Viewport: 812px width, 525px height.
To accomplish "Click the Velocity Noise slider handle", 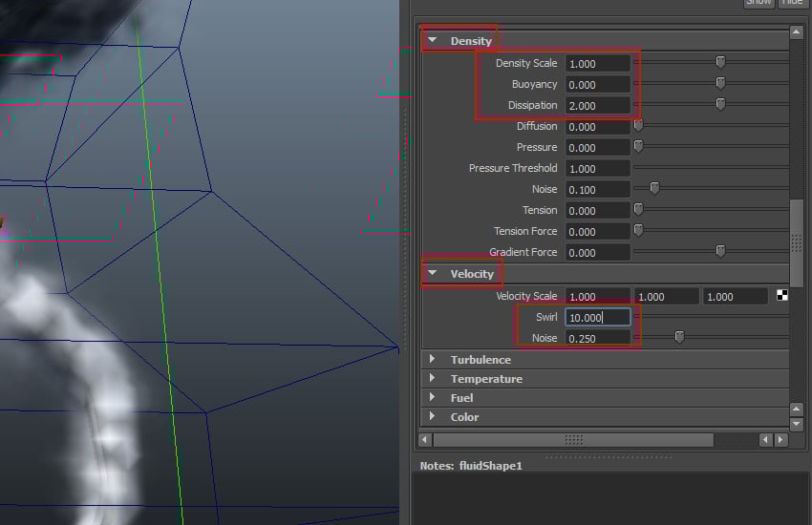I will (679, 337).
